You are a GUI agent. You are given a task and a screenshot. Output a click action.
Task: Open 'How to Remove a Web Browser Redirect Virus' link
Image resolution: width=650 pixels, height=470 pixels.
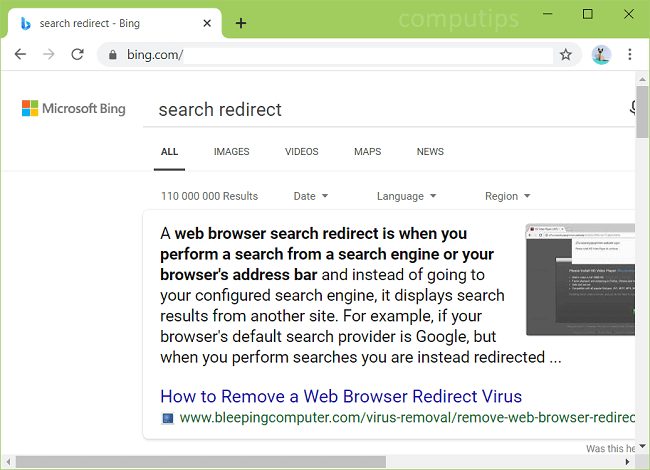point(341,395)
